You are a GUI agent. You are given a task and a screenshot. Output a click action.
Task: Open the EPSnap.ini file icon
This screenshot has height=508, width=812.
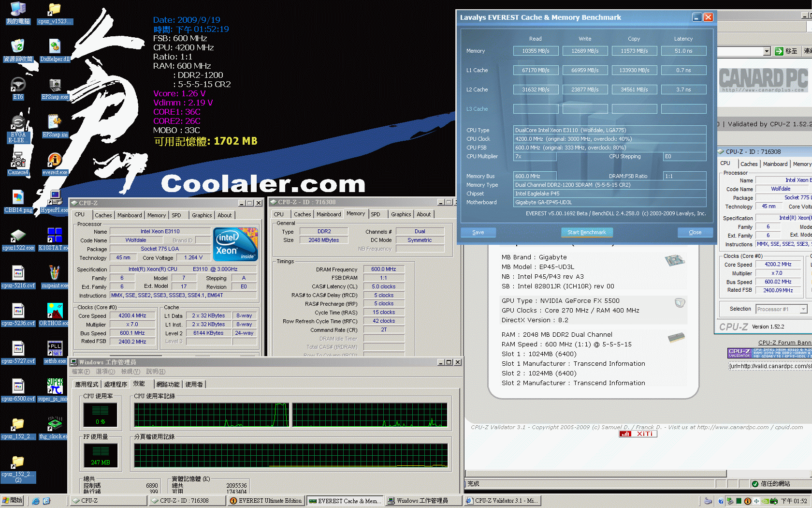[x=55, y=126]
